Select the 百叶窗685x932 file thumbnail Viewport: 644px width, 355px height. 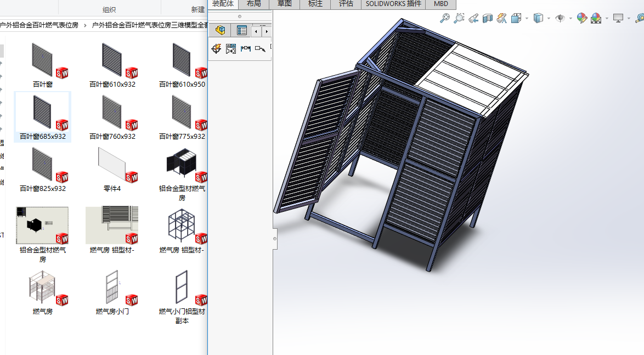[43, 112]
